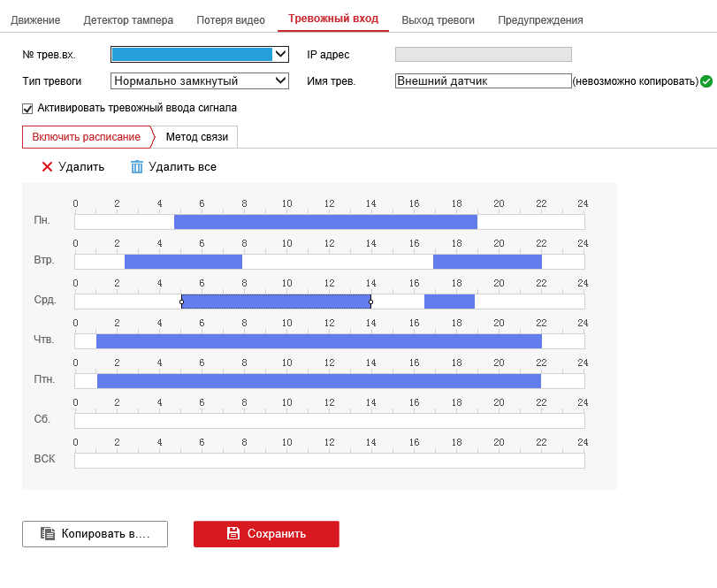Viewport: 717px width, 588px height.
Task: Switch to the Предупреждения tab
Action: 540,20
